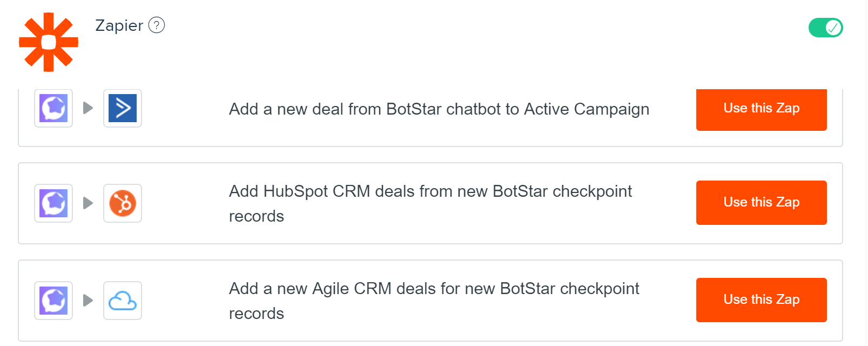Screen dimensions: 868x346
Task: Click the Active Campaign app icon
Action: point(123,108)
